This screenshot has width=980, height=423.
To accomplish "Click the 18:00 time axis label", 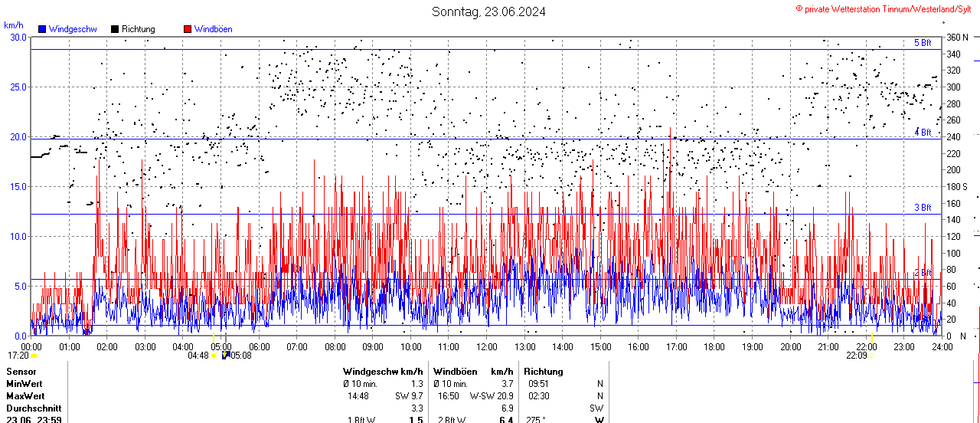I will (x=714, y=347).
